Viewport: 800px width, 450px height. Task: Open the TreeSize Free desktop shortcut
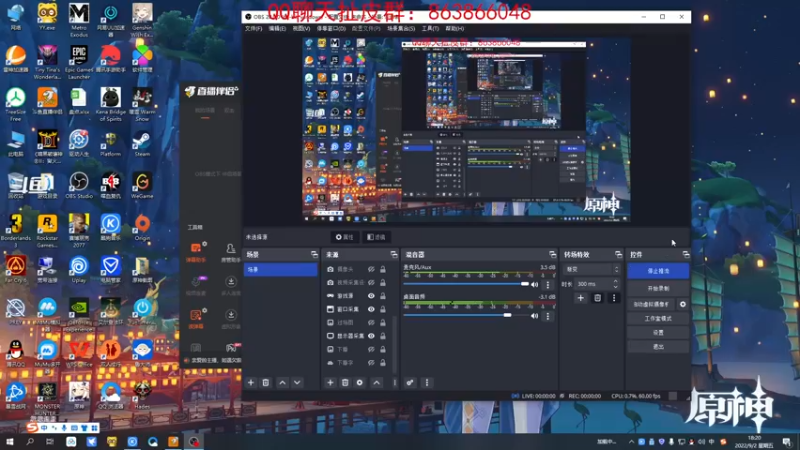pyautogui.click(x=16, y=104)
